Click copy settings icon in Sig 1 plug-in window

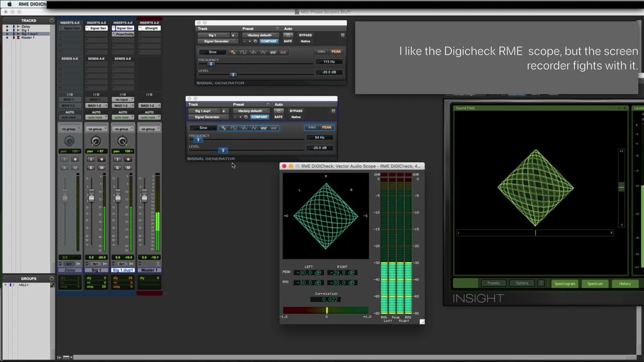point(256,41)
